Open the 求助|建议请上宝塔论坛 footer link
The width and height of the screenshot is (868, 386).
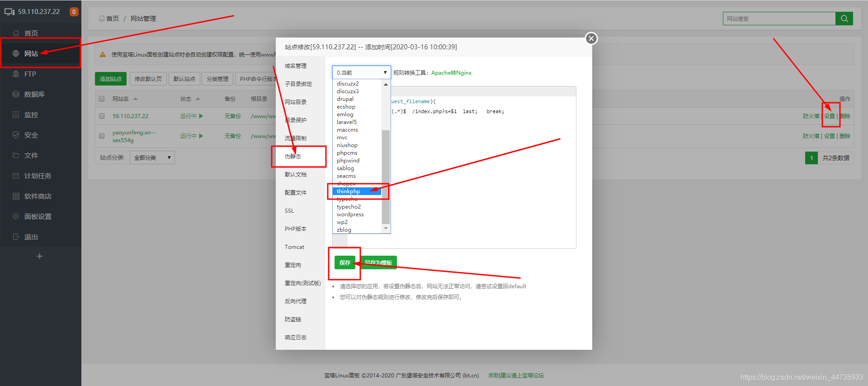(x=516, y=376)
